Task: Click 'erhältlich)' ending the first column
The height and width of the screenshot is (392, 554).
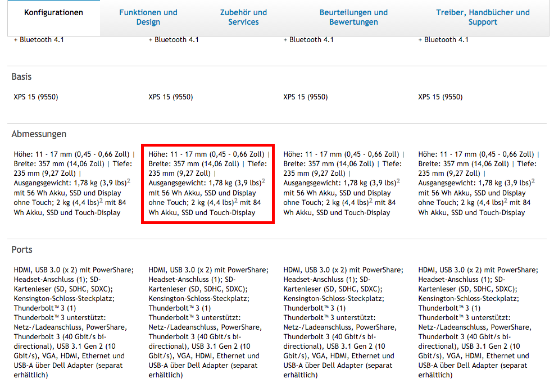Action: click(31, 375)
